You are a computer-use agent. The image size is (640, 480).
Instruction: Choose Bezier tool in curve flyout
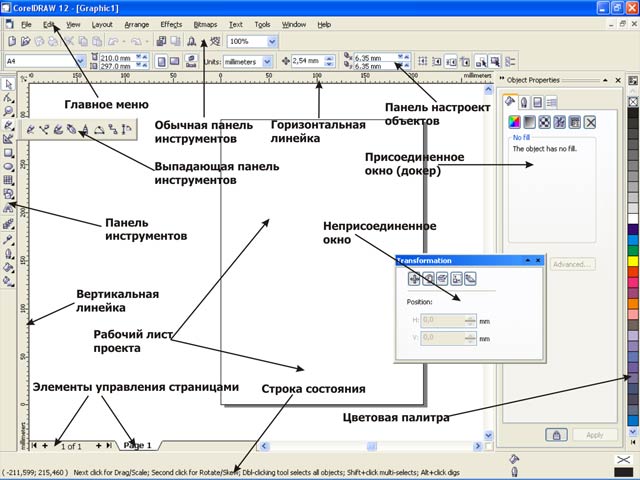(44, 129)
